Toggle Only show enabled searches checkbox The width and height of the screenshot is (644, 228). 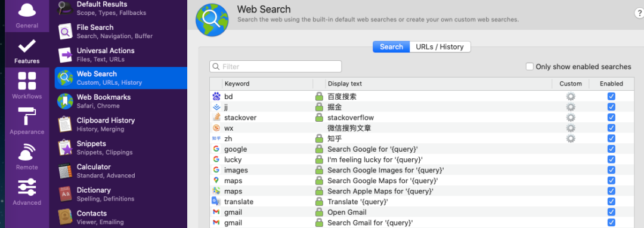pyautogui.click(x=530, y=67)
